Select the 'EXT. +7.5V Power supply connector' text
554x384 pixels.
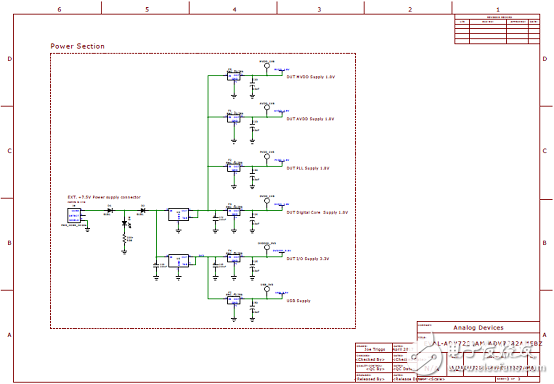(104, 197)
